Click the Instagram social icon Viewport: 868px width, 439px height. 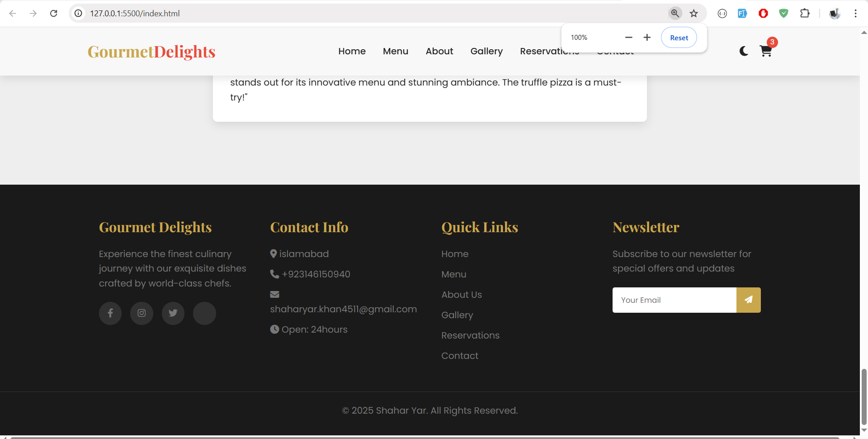click(x=142, y=313)
